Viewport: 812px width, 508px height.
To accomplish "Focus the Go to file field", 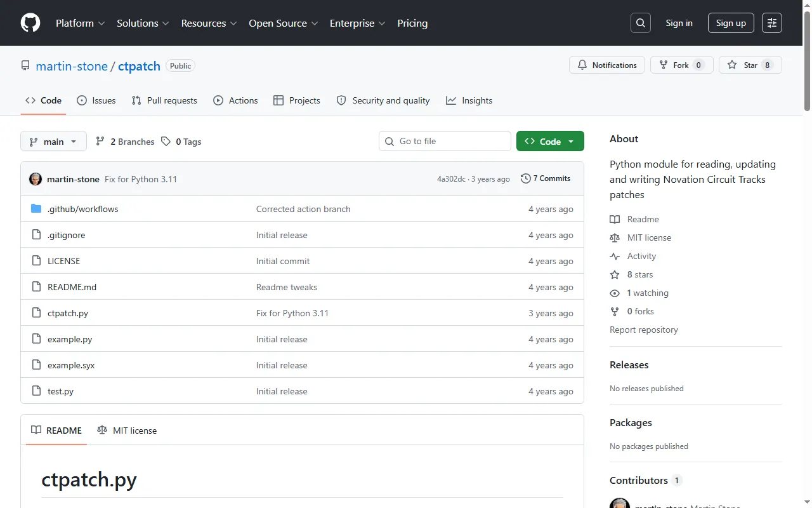I will point(445,141).
